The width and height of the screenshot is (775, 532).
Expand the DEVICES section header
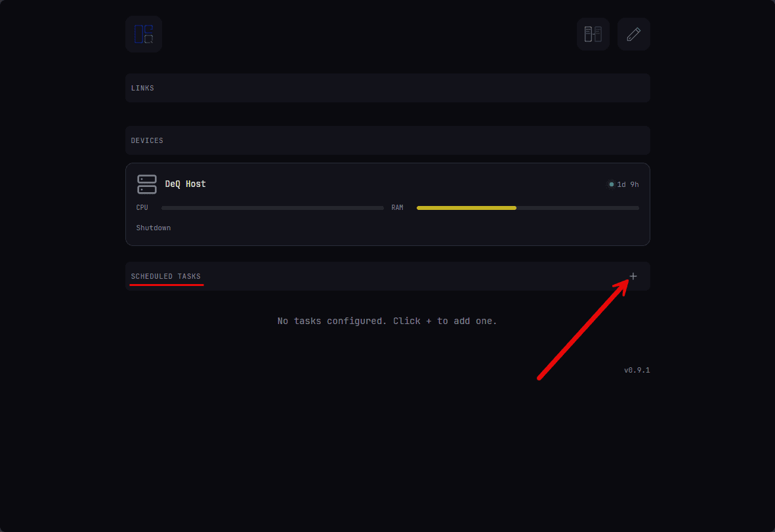(x=147, y=140)
